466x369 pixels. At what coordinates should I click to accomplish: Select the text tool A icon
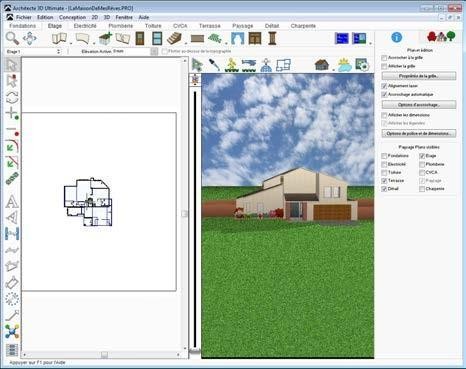(x=12, y=202)
